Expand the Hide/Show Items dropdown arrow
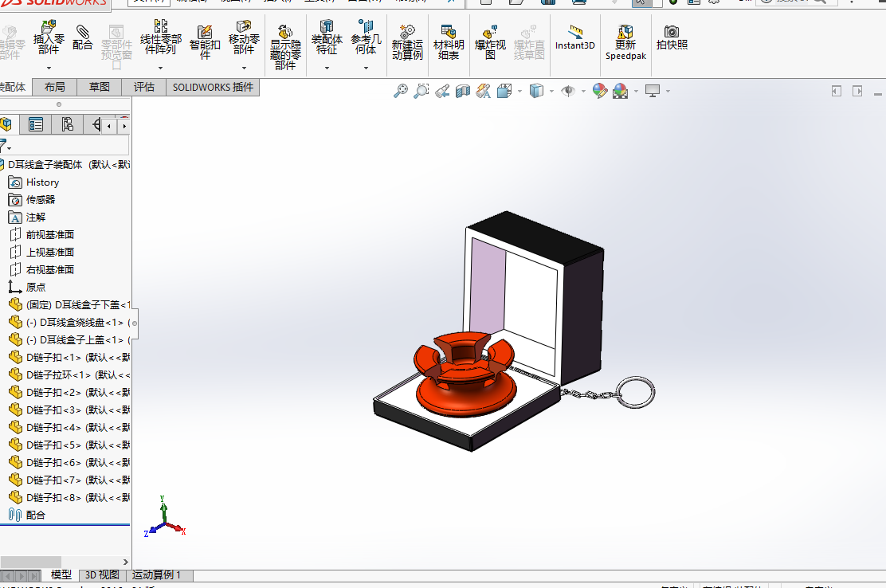Screen dimensions: 886x588 click(x=583, y=91)
